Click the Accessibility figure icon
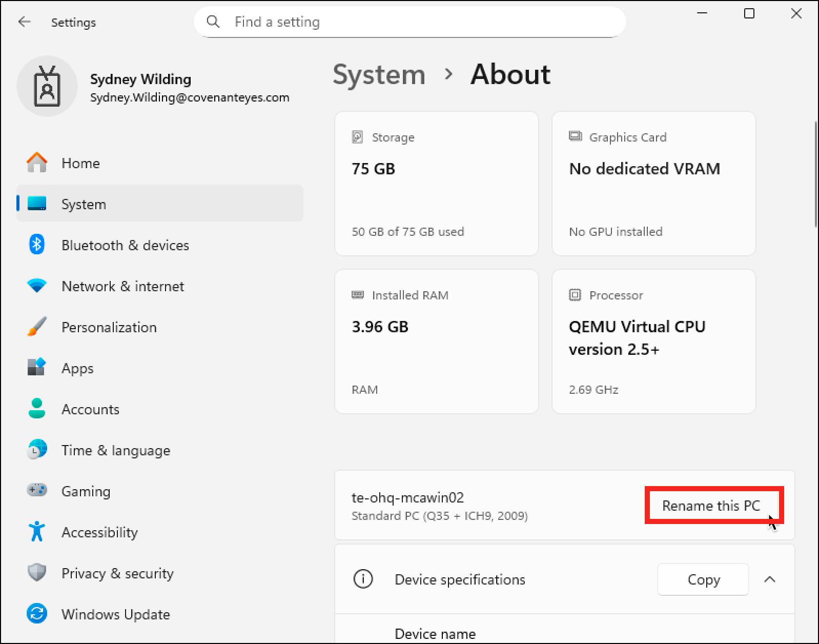Screen dimensions: 819x644 tap(37, 532)
